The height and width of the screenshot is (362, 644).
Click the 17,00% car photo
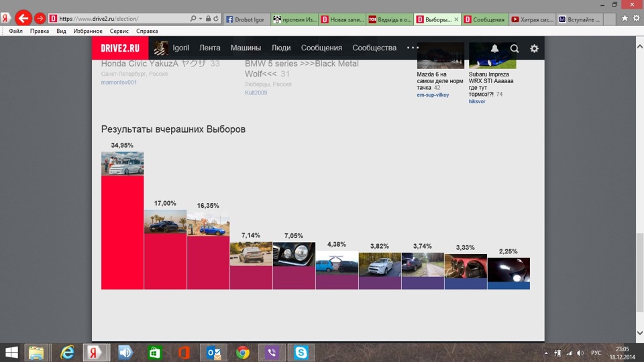click(x=165, y=222)
